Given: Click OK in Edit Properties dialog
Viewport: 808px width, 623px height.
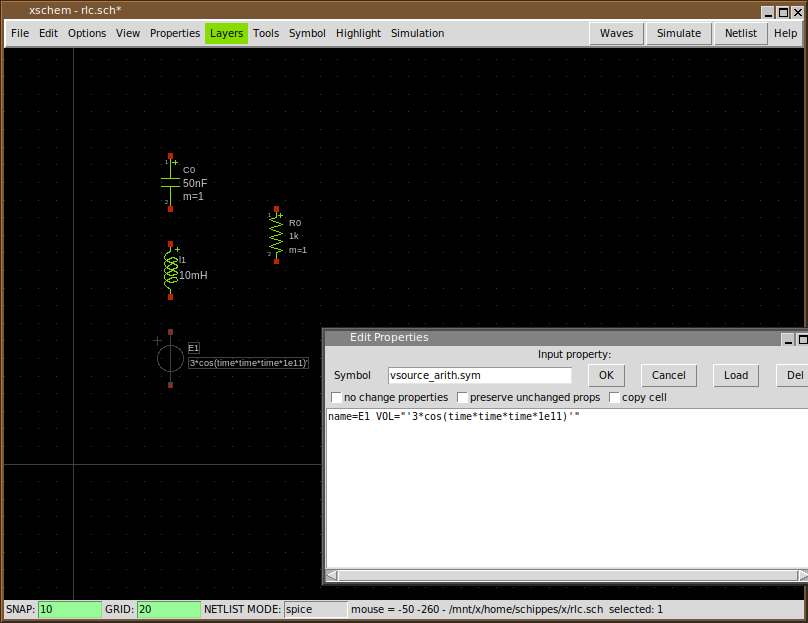Looking at the screenshot, I should 606,376.
